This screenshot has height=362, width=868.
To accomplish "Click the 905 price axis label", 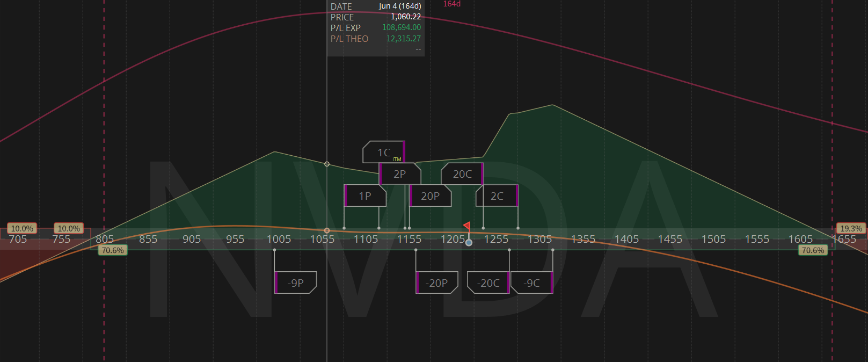I will pos(192,239).
